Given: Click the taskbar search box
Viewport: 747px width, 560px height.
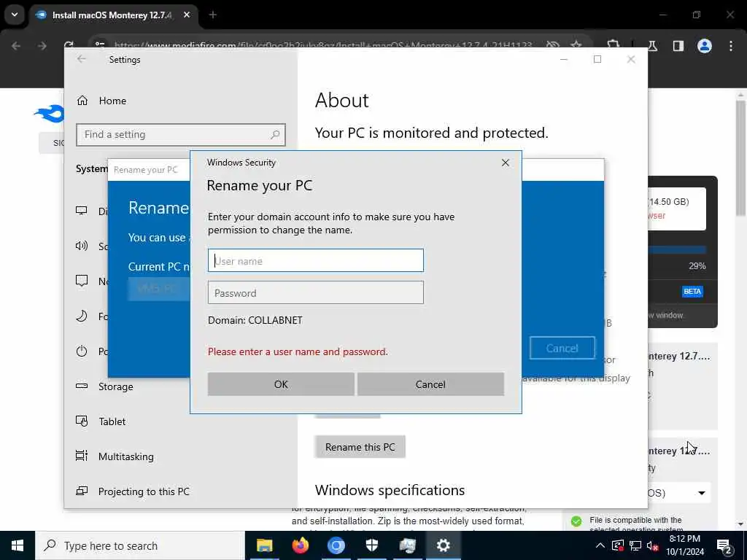Looking at the screenshot, I should (x=140, y=545).
